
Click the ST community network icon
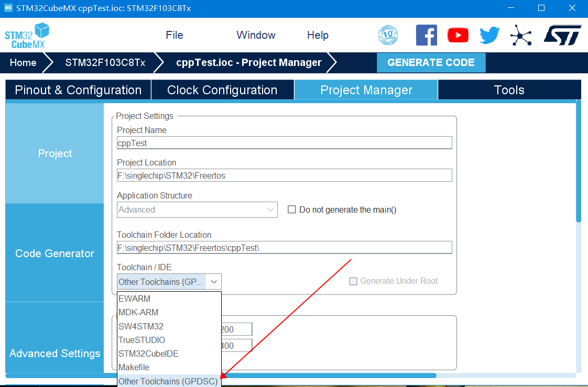[521, 35]
